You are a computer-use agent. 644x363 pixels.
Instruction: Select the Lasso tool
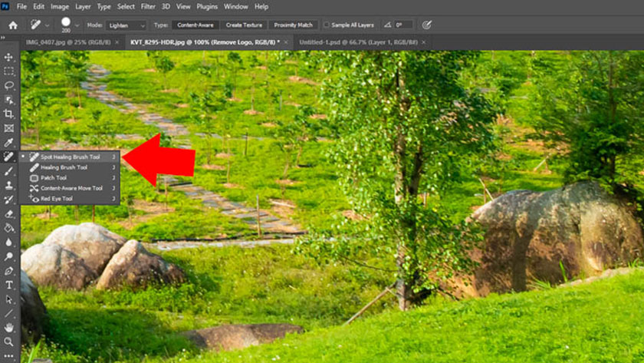point(9,85)
